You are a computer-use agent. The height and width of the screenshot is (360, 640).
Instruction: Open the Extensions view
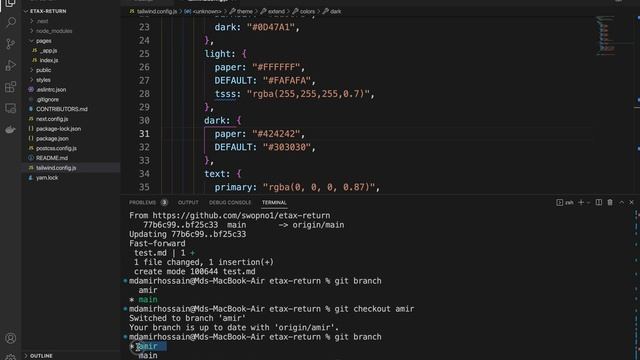coord(11,87)
